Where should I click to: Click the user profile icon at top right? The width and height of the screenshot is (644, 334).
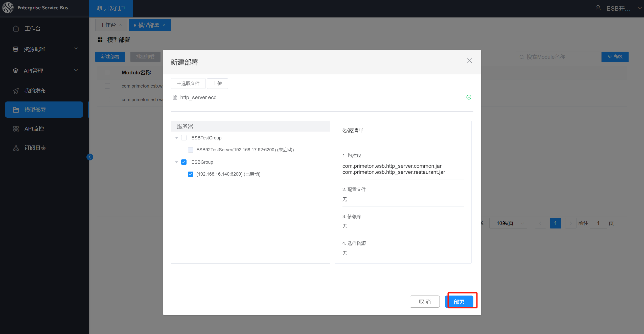(598, 8)
